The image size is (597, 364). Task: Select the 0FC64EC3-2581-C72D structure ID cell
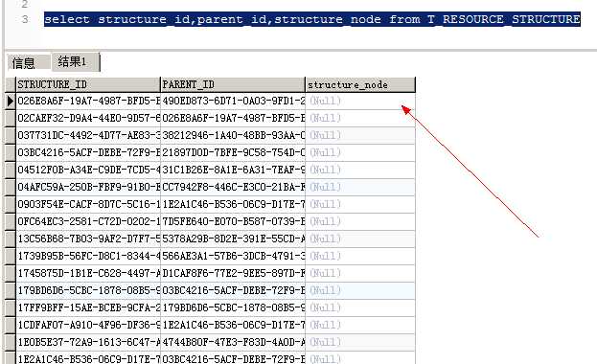click(88, 221)
